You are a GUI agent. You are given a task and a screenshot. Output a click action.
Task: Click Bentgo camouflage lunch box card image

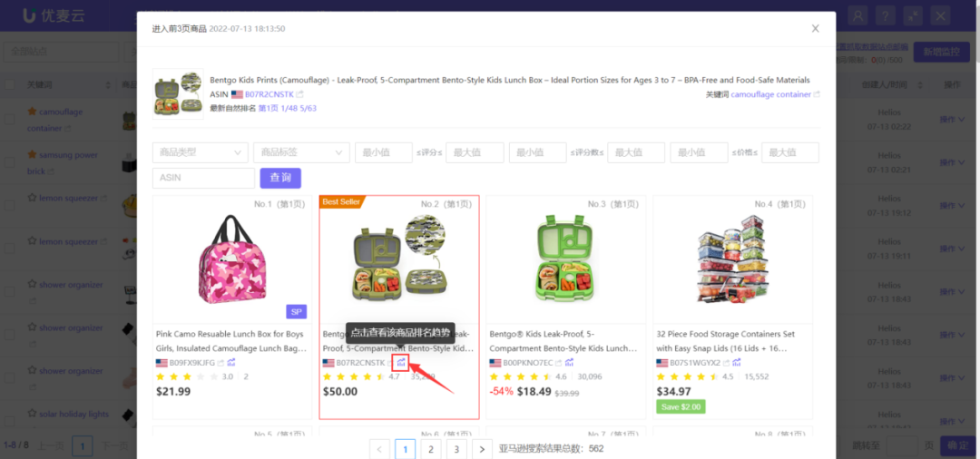tap(398, 259)
